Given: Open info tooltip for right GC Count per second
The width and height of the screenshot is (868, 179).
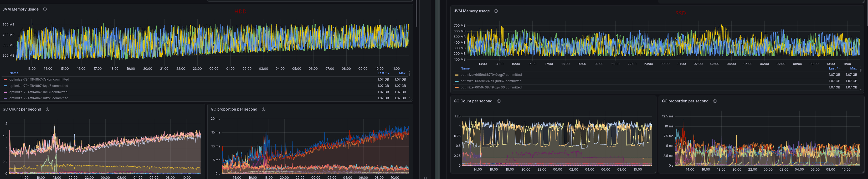Looking at the screenshot, I should pos(499,101).
